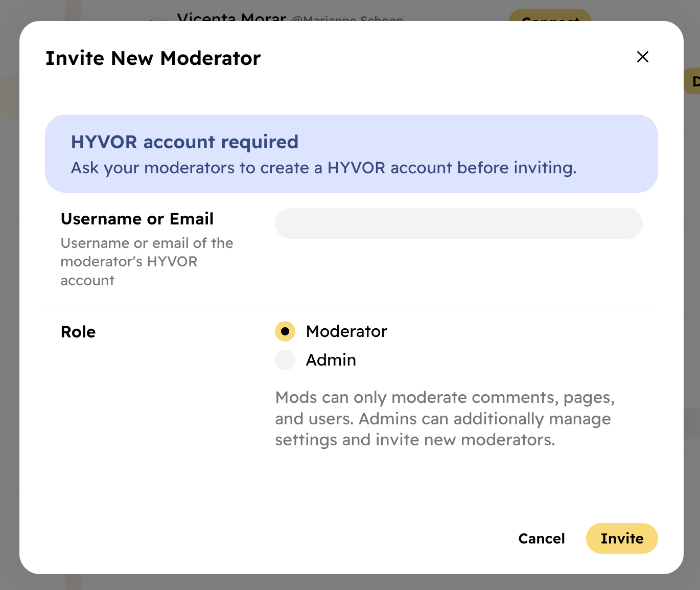Screen dimensions: 700x590
Task: Click the HYVOR account help text under Username
Action: pyautogui.click(x=147, y=261)
